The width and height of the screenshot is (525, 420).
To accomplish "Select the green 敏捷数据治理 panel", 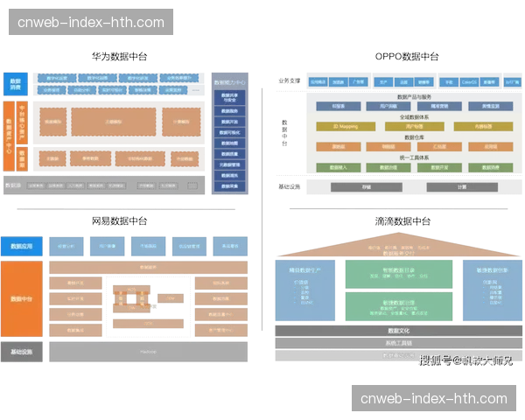I will pyautogui.click(x=399, y=306).
